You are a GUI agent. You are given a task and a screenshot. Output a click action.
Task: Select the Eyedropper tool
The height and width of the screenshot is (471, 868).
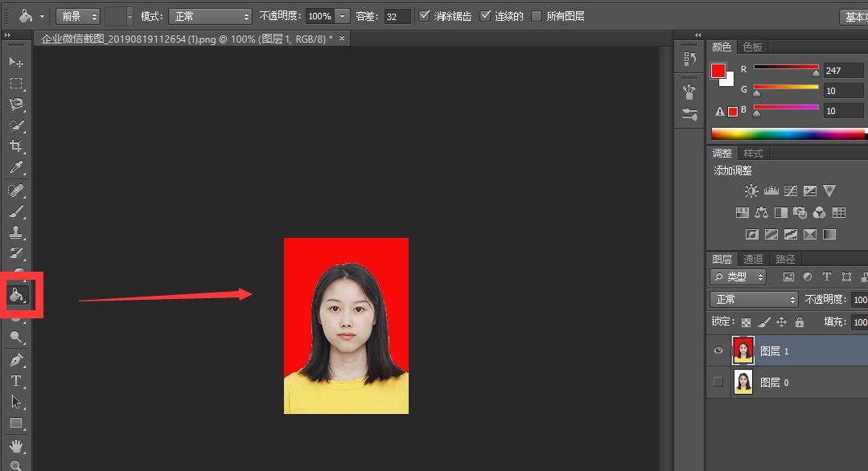pyautogui.click(x=18, y=168)
